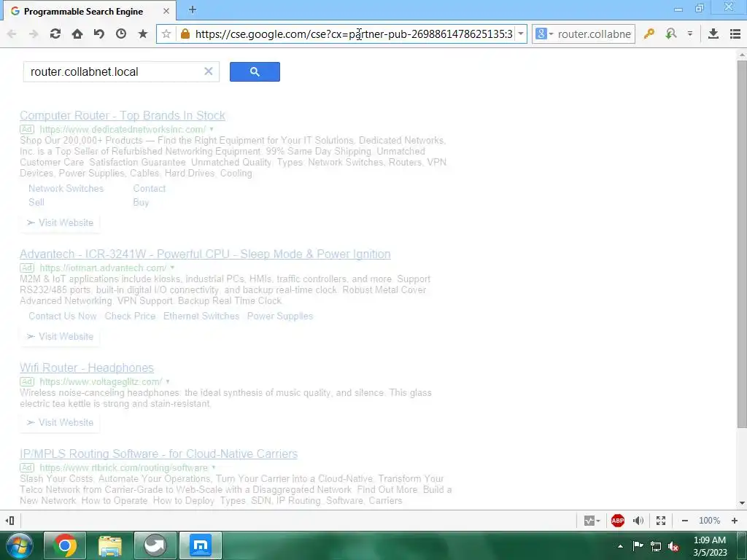This screenshot has width=747, height=560.
Task: Open the Sell sitelink
Action: coord(36,203)
